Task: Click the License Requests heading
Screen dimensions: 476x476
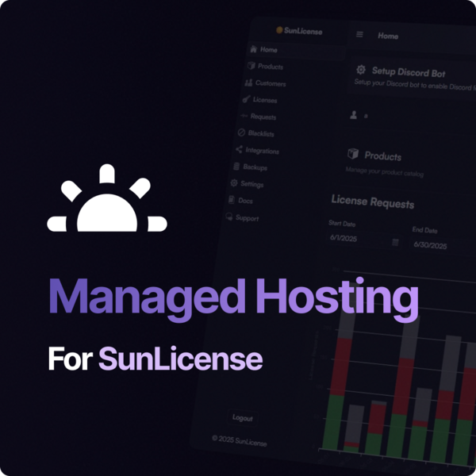Action: (373, 202)
